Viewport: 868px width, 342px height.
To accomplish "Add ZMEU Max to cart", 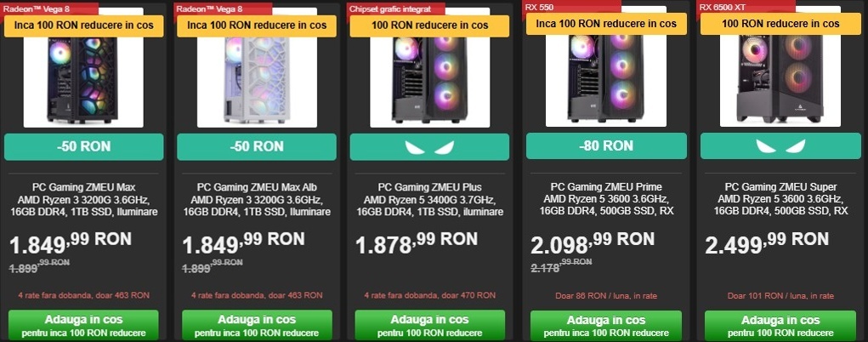I will (x=83, y=325).
